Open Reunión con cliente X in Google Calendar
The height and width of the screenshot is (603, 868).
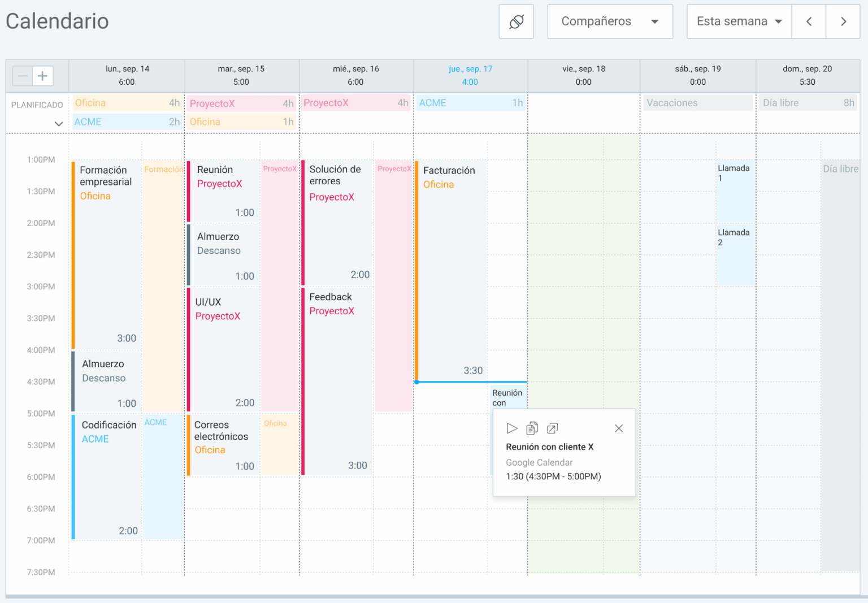coord(552,428)
